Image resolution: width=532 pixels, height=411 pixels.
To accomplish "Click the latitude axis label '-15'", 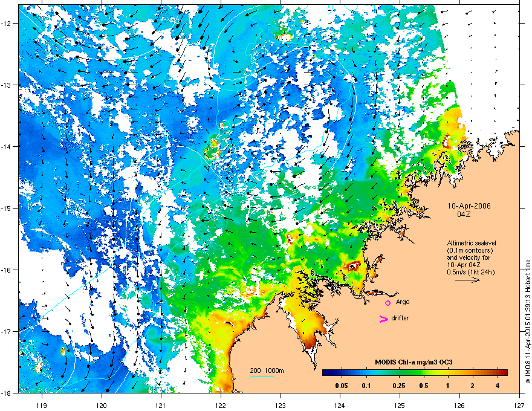I will [x=7, y=208].
